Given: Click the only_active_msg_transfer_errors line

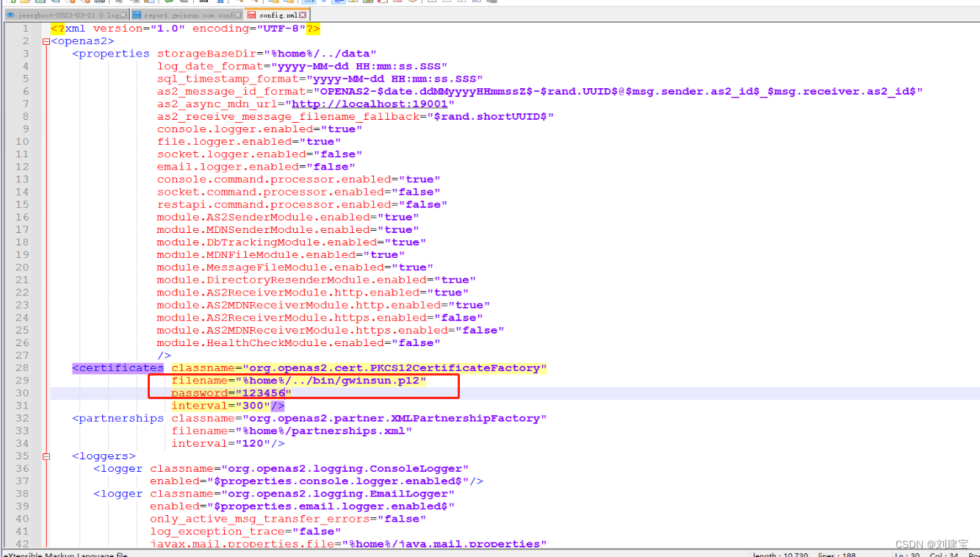Looking at the screenshot, I should [x=288, y=518].
